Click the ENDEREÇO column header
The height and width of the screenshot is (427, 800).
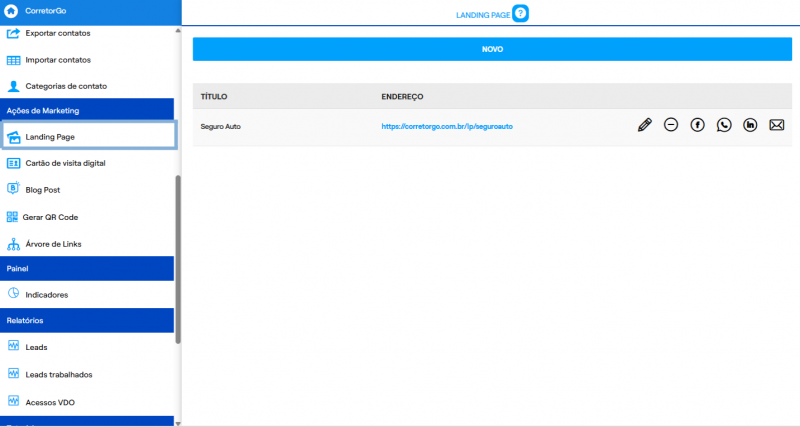coord(402,96)
